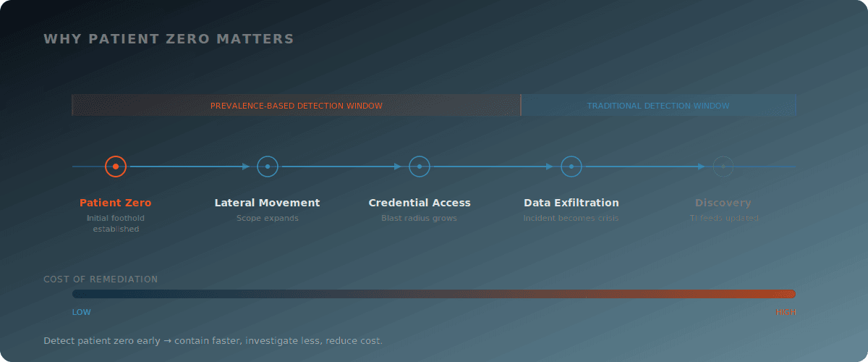Select the Data Exfiltration circle marker

[x=571, y=167]
